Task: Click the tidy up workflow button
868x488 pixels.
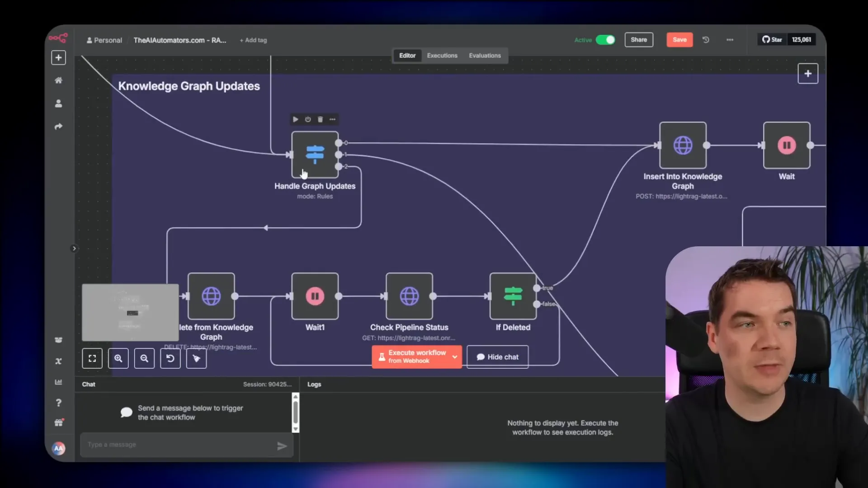Action: [196, 358]
